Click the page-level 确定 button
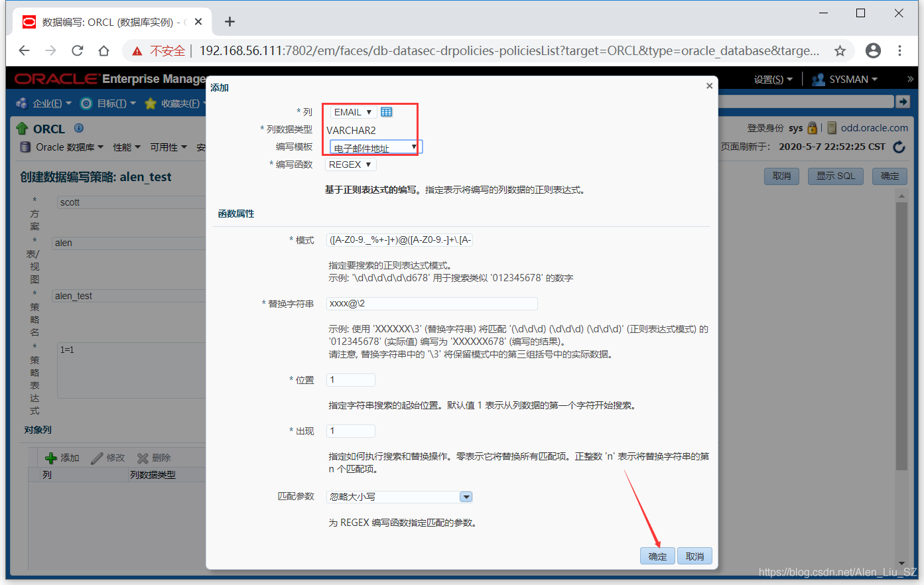 (x=890, y=176)
